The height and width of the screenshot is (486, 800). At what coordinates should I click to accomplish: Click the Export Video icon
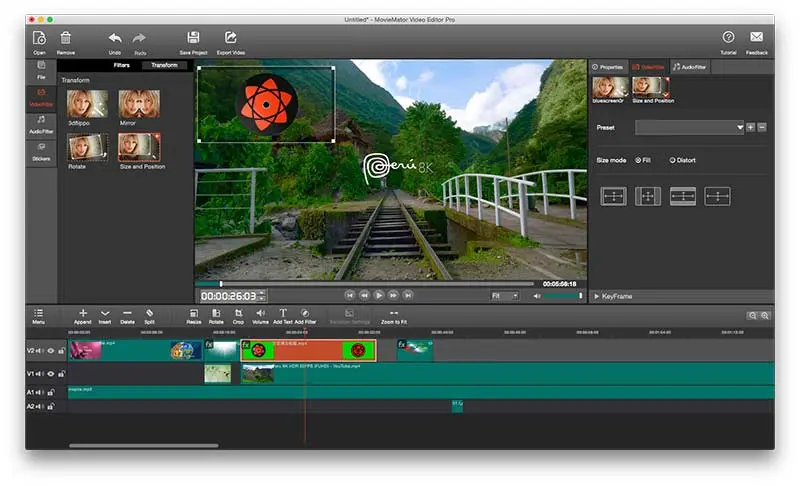tap(231, 37)
